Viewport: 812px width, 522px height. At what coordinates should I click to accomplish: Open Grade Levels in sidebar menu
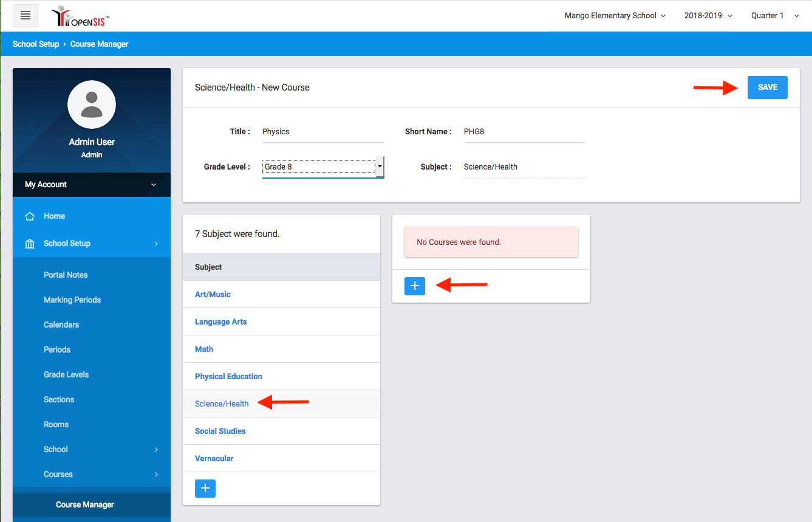(x=66, y=375)
